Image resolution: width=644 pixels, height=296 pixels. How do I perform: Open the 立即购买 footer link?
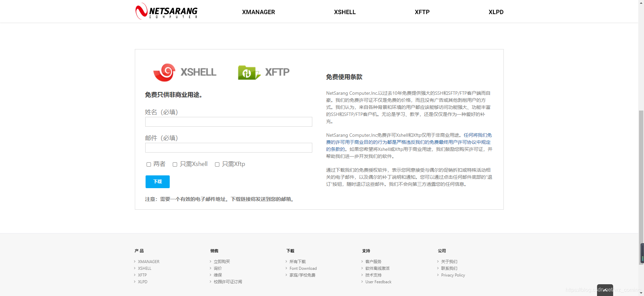(x=222, y=261)
